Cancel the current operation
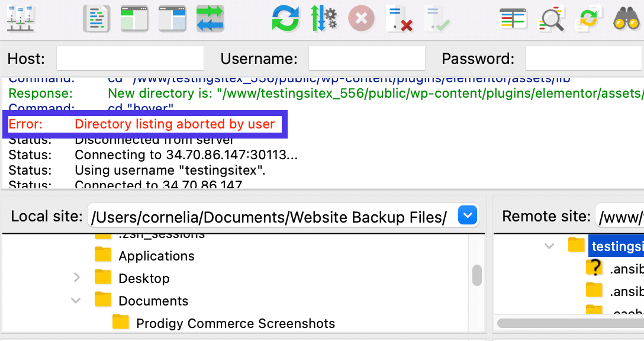 click(361, 18)
